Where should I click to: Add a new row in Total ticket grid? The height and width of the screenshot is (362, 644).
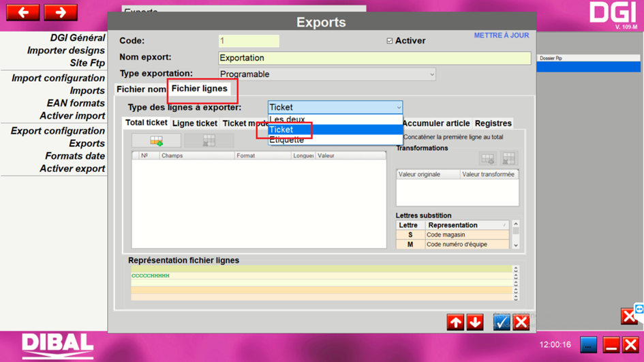(156, 140)
